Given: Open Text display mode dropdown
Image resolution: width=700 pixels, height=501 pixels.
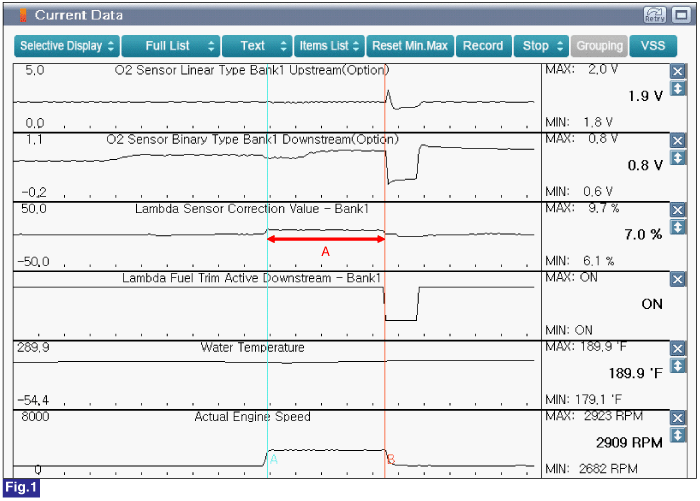Looking at the screenshot, I should coord(257,46).
